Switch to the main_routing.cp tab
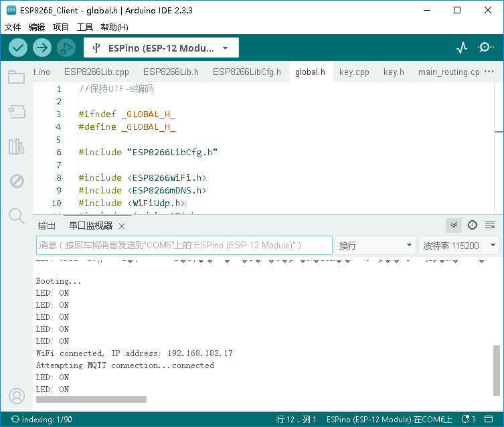Viewport: 504px width, 427px height. click(x=448, y=72)
